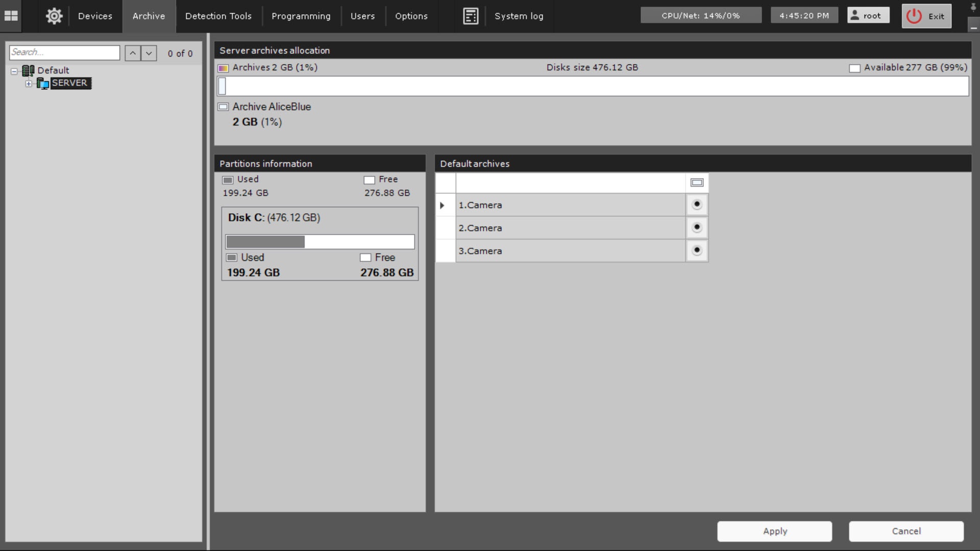Click the Search input field
The height and width of the screenshot is (551, 980).
coord(64,53)
